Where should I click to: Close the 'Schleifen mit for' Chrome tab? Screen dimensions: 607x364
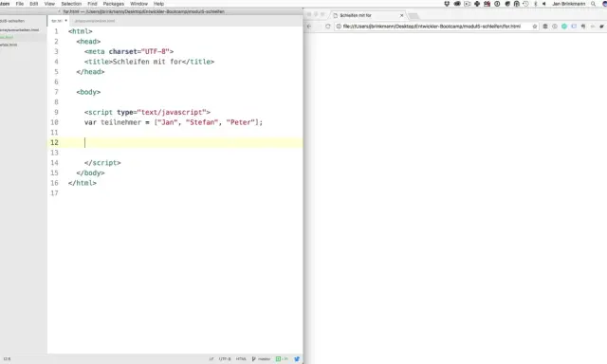click(x=401, y=15)
